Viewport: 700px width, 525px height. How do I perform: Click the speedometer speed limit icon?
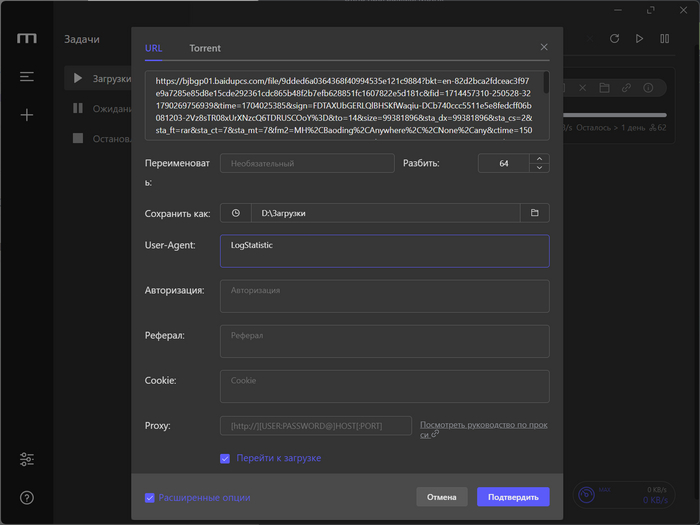pyautogui.click(x=586, y=495)
